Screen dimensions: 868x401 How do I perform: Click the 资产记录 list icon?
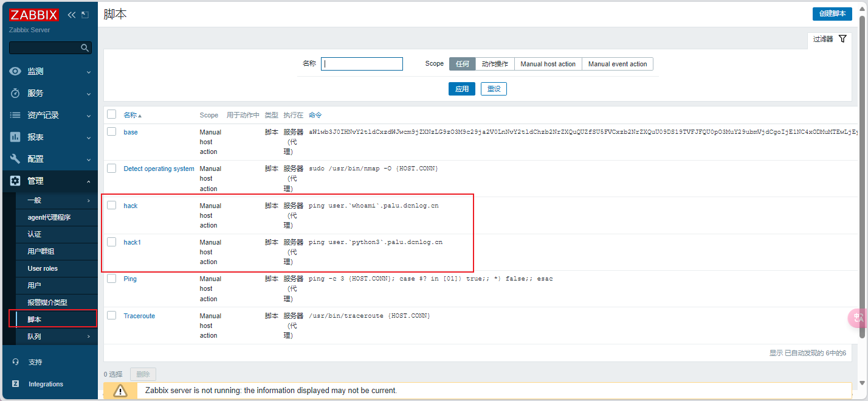tap(15, 115)
